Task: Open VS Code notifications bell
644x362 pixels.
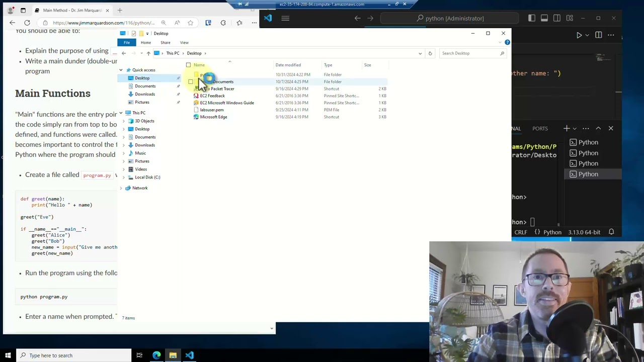Action: click(x=611, y=232)
